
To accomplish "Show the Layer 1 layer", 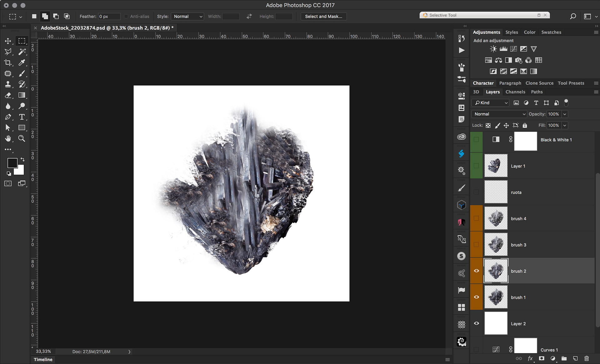I will tap(476, 166).
